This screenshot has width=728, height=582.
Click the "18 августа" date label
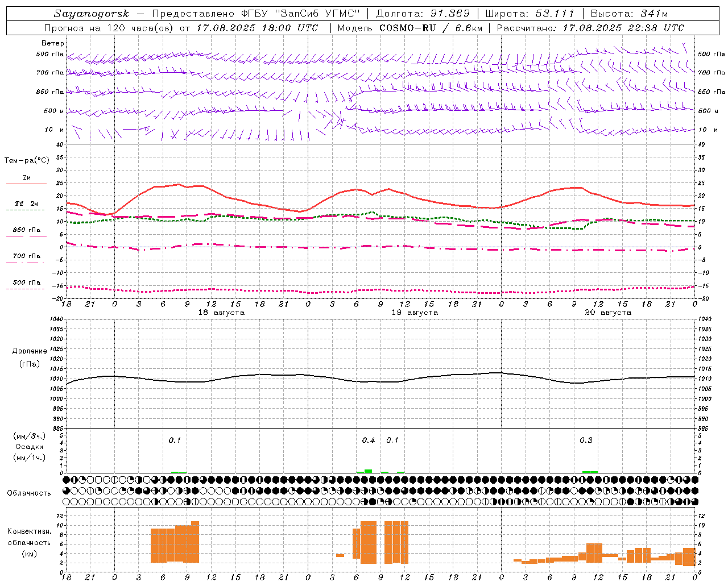(221, 313)
